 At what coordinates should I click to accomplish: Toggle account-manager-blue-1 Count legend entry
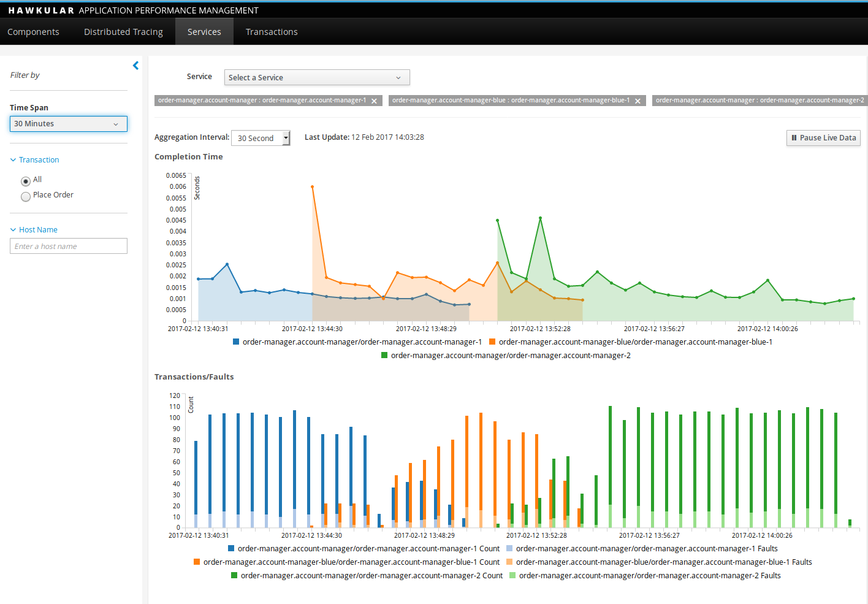[346, 562]
